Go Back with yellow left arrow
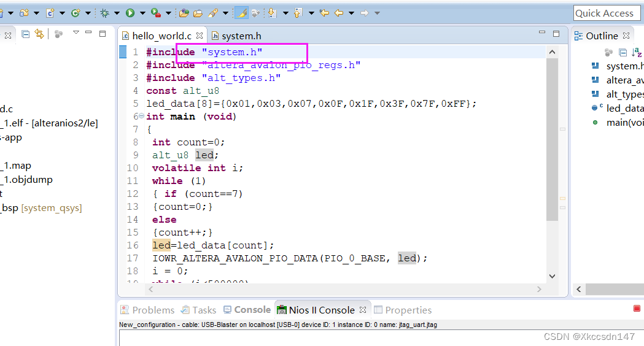Image resolution: width=644 pixels, height=346 pixels. tap(339, 13)
